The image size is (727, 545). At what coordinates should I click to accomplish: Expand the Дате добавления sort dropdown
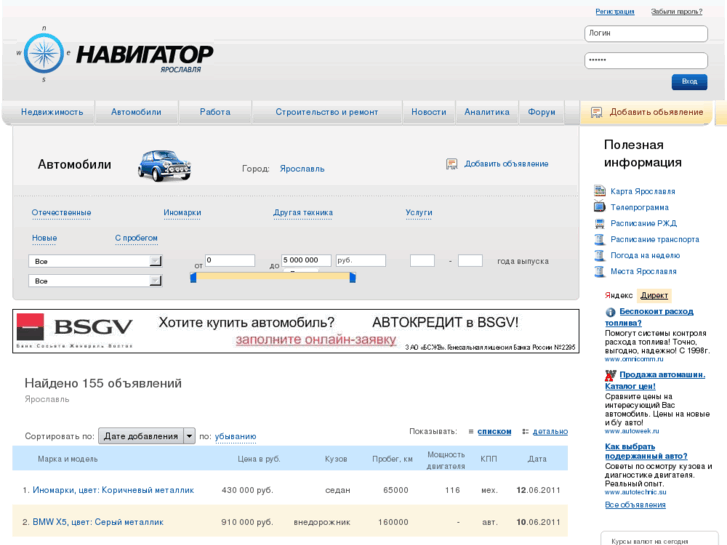(x=147, y=436)
